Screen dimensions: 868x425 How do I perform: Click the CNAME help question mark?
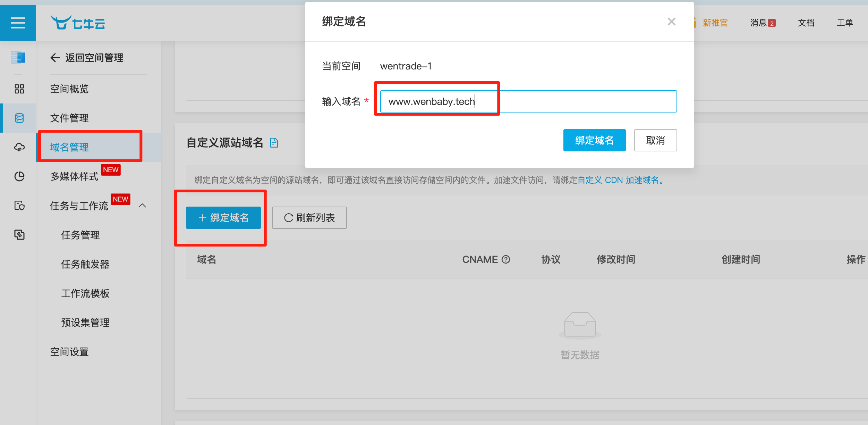pyautogui.click(x=506, y=259)
